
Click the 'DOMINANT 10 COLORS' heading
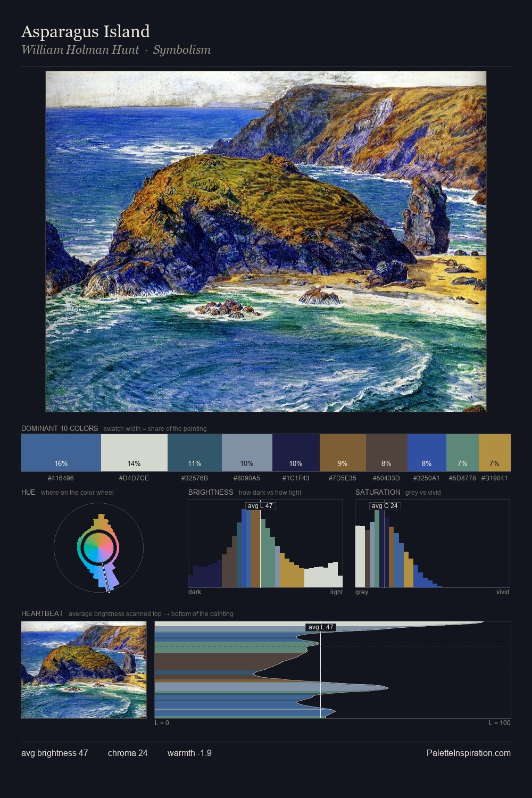pos(60,428)
